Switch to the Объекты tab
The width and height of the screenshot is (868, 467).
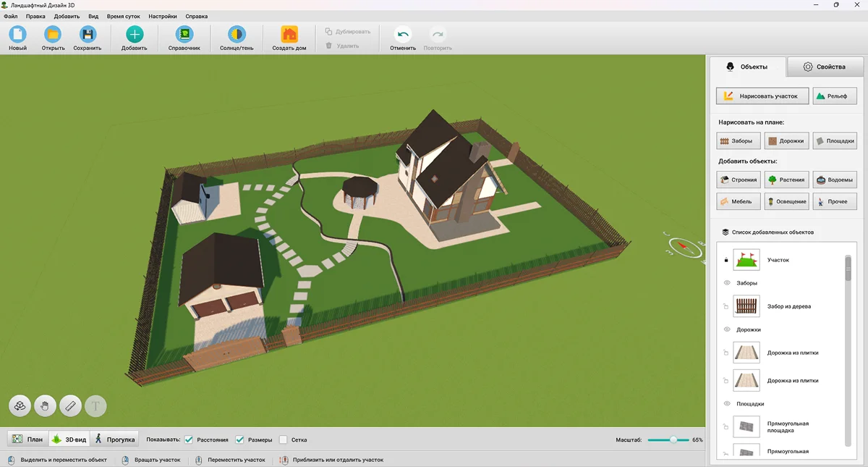pyautogui.click(x=746, y=67)
